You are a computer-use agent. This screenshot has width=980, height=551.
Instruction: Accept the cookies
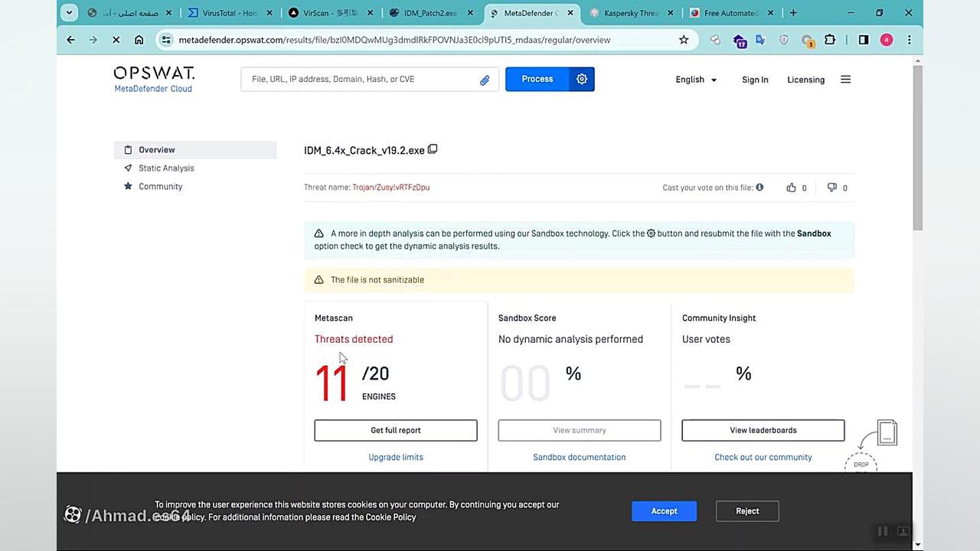pos(664,511)
